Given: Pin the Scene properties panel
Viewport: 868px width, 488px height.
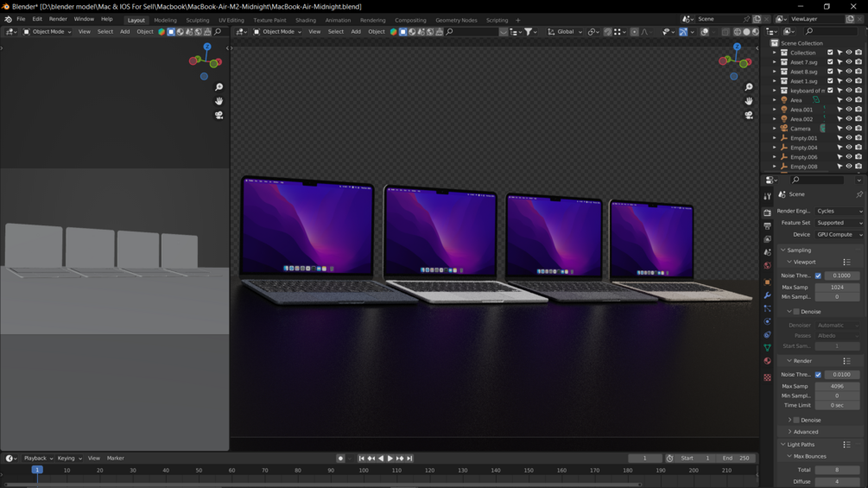Looking at the screenshot, I should [x=859, y=194].
